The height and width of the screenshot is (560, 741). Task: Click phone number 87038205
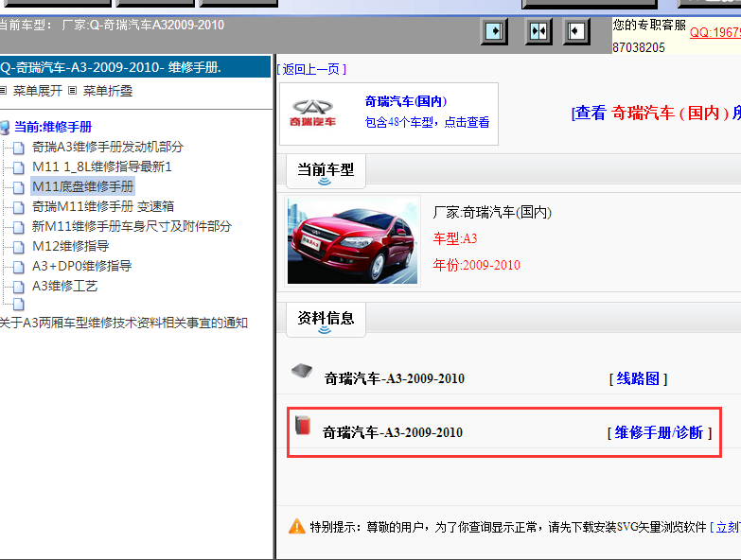point(639,47)
